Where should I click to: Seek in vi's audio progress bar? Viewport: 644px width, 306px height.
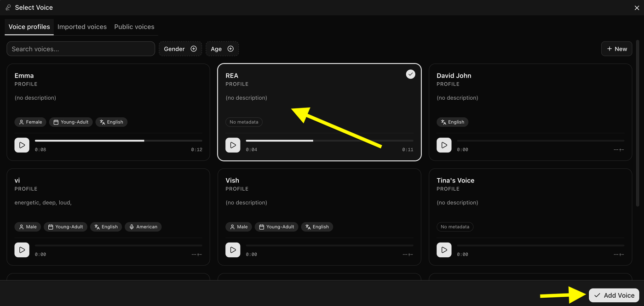pos(118,245)
